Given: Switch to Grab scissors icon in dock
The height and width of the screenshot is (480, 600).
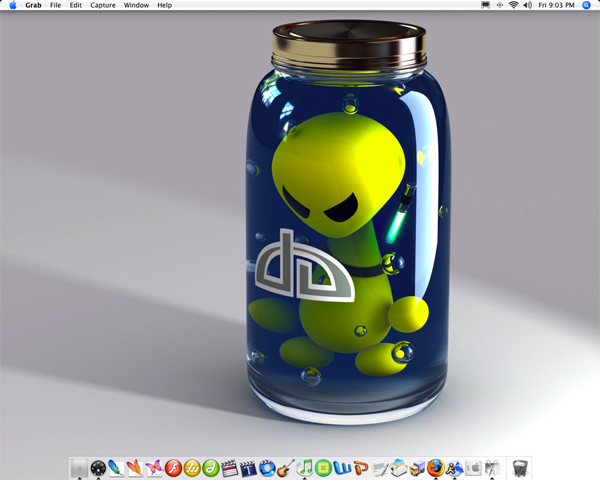Looking at the screenshot, I should tap(492, 468).
